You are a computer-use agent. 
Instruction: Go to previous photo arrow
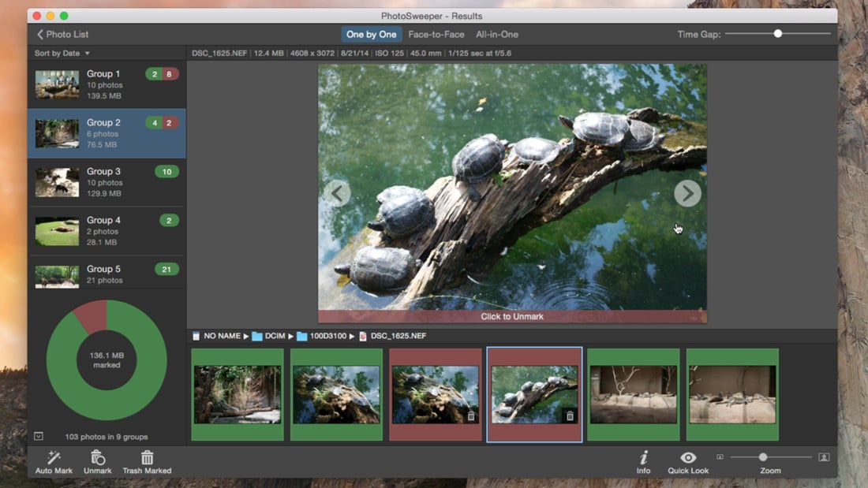(337, 194)
